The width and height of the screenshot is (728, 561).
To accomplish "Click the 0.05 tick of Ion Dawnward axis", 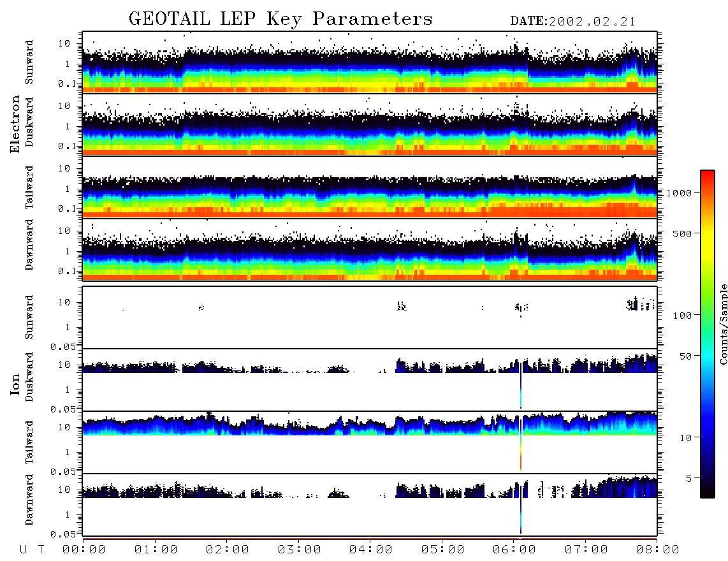I will [x=63, y=534].
